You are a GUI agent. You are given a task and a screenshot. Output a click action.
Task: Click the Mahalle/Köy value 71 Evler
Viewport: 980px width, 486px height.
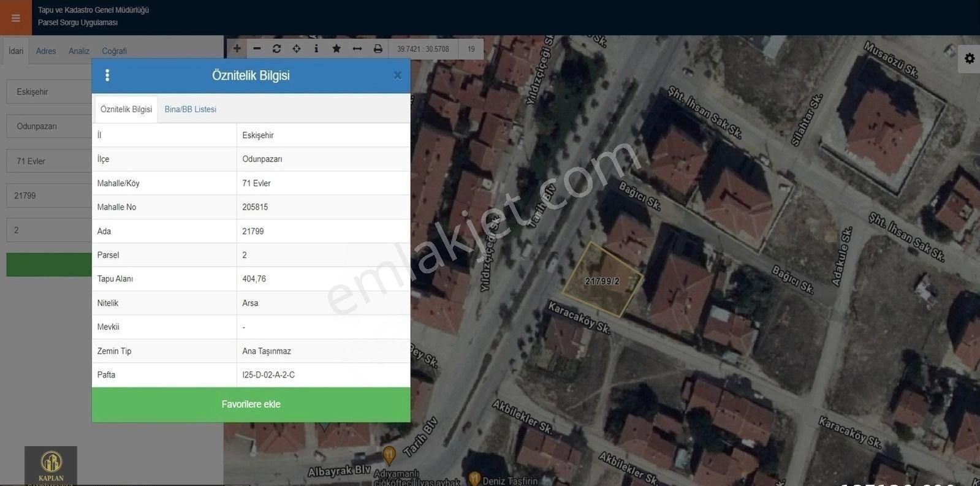(256, 183)
